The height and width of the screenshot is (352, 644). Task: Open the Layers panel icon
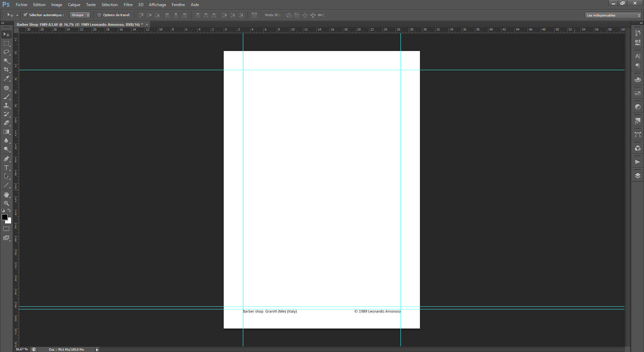click(638, 175)
